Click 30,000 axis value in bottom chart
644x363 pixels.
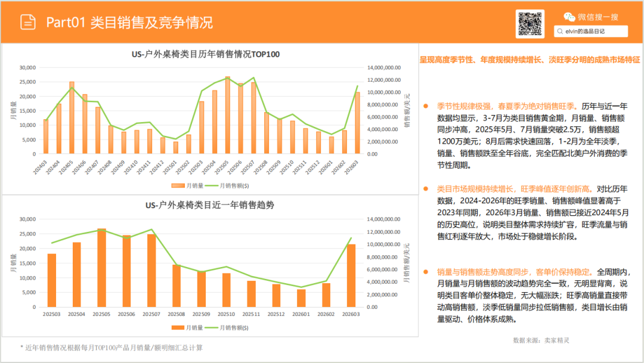click(27, 219)
